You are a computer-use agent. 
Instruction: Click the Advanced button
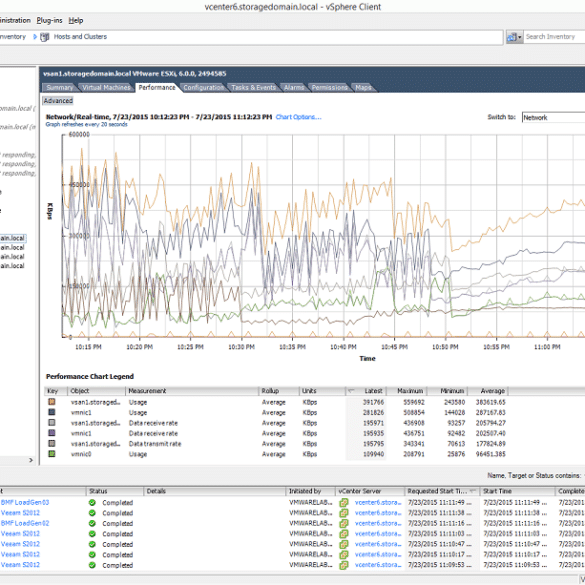coord(58,101)
